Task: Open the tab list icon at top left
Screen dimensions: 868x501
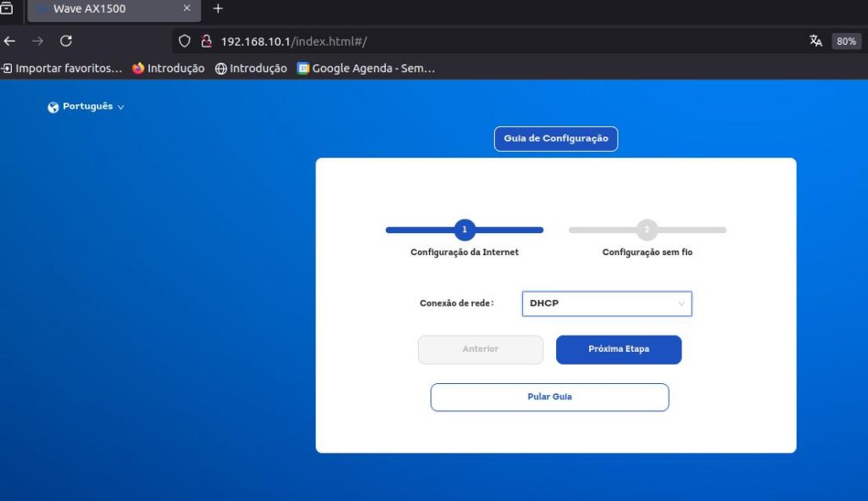Action: [6, 8]
